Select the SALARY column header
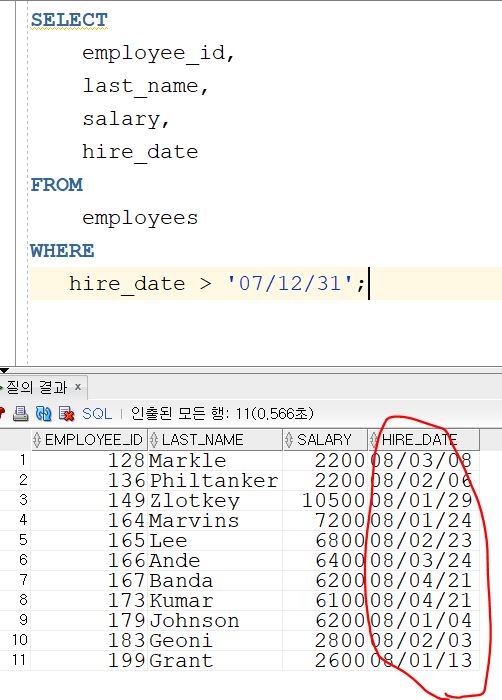 pos(325,440)
